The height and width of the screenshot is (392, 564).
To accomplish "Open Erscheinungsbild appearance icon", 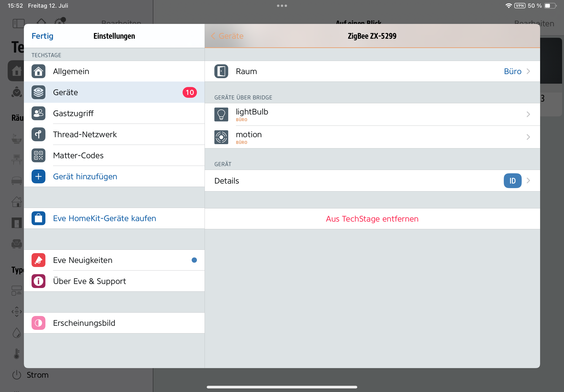I will pos(38,323).
